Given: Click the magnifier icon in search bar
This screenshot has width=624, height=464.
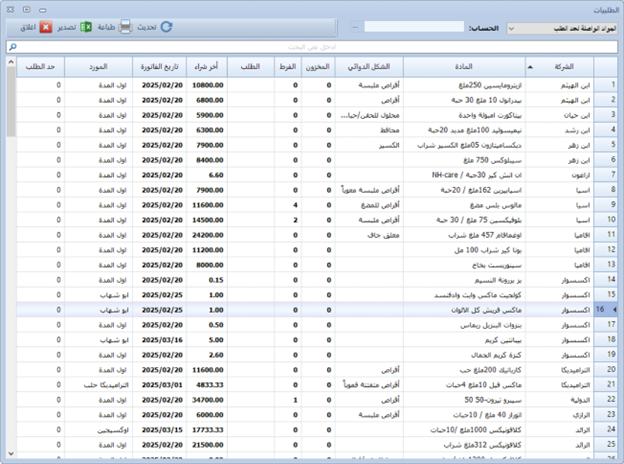Looking at the screenshot, I should (13, 47).
